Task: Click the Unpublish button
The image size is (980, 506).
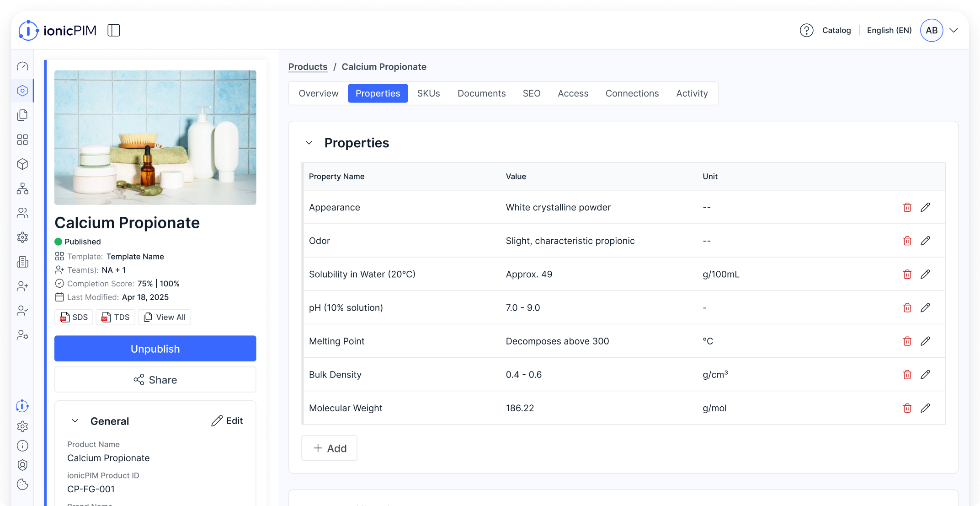Action: [155, 349]
